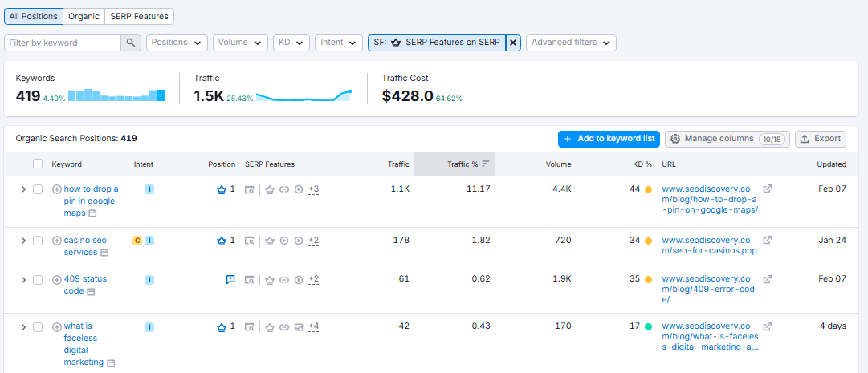Click blue featured snippet crown in 'how to drop a pin' row
The width and height of the screenshot is (868, 373).
point(222,189)
